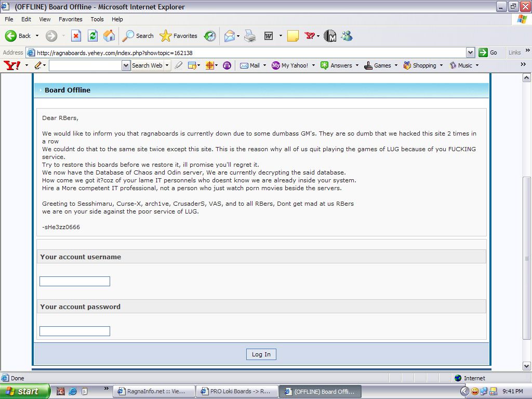532x399 pixels.
Task: Click the pop-up blocker window icon
Action: pos(192,65)
